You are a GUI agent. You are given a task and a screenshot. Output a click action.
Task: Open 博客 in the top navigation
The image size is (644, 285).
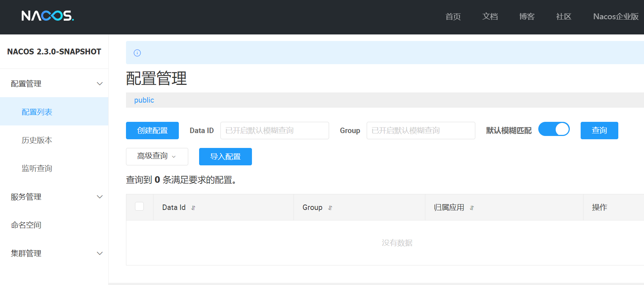tap(527, 17)
